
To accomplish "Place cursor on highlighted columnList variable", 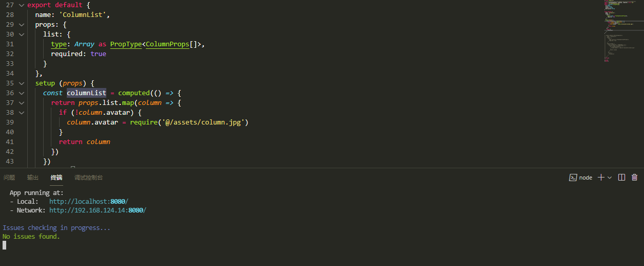I will [86, 93].
